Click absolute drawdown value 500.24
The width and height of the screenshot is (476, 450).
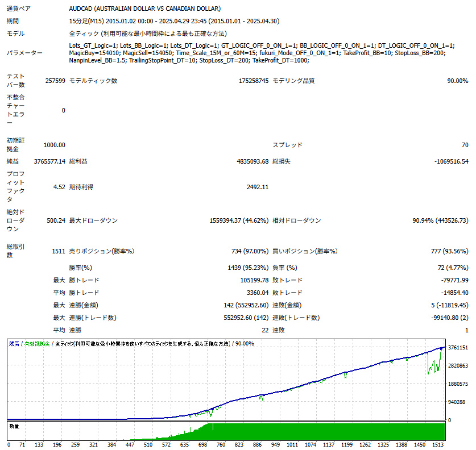coord(56,220)
